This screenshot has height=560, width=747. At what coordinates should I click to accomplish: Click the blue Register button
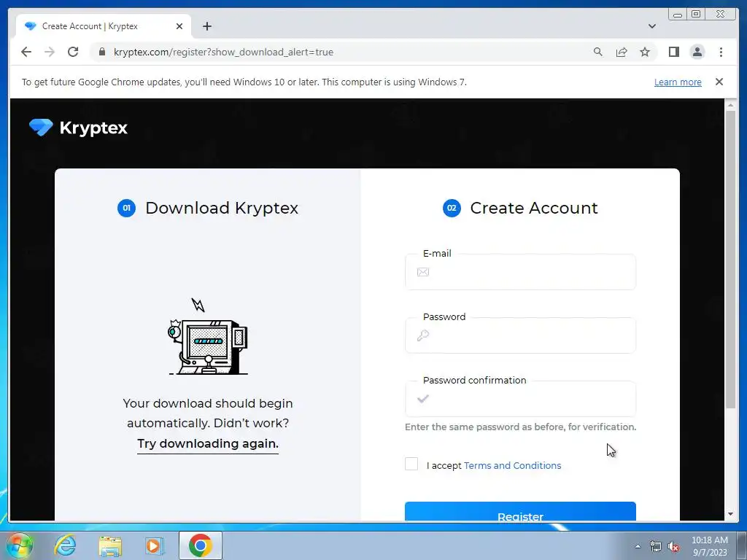[x=520, y=512]
